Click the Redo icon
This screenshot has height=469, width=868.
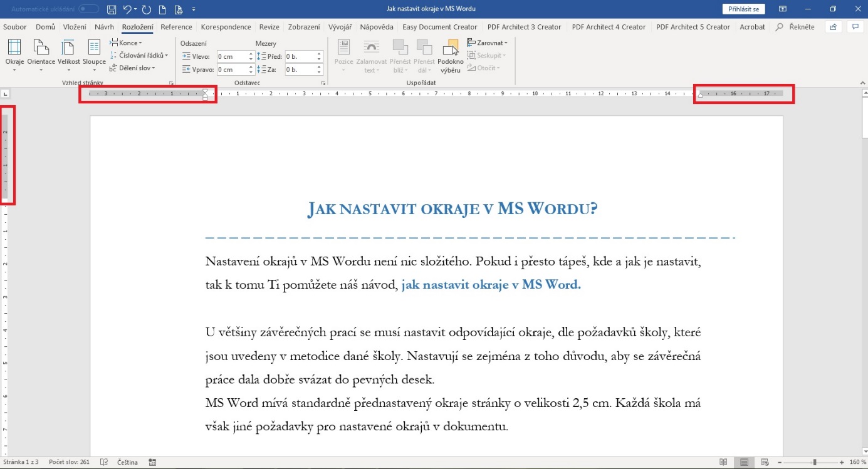tap(147, 9)
